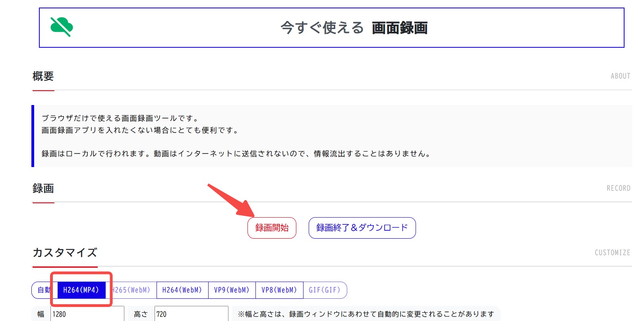
Task: Click the ABOUT label on the right
Action: (x=620, y=76)
